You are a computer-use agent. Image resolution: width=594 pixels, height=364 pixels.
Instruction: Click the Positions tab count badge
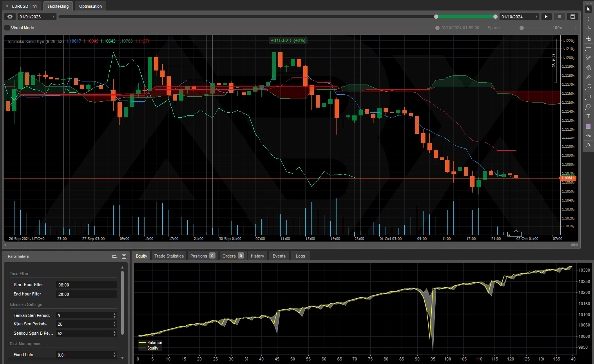tap(212, 256)
